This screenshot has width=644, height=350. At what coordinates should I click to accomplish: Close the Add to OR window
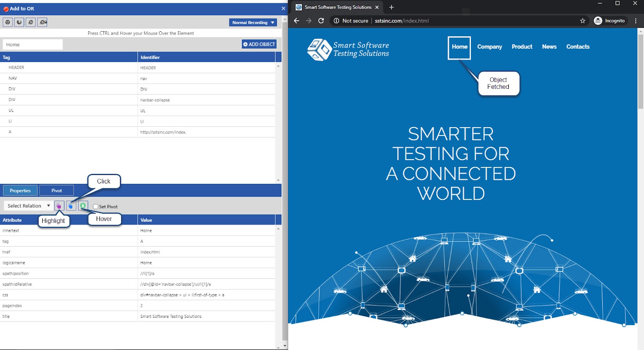coord(283,8)
